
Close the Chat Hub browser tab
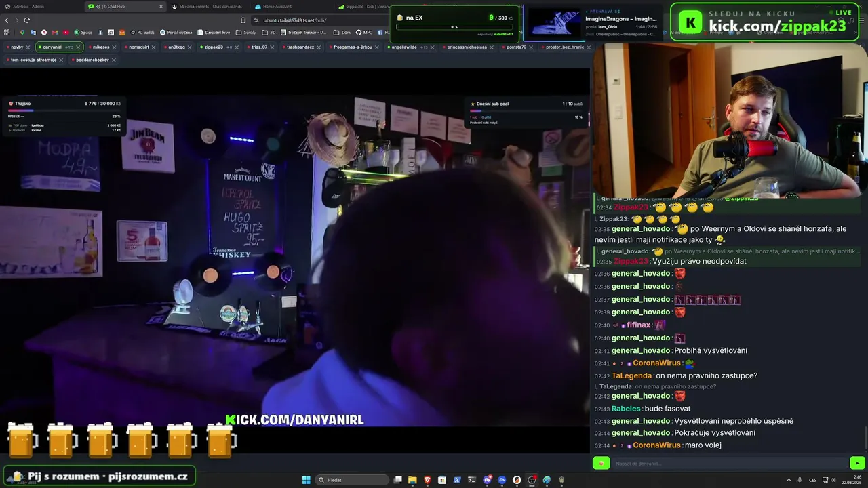(x=161, y=7)
